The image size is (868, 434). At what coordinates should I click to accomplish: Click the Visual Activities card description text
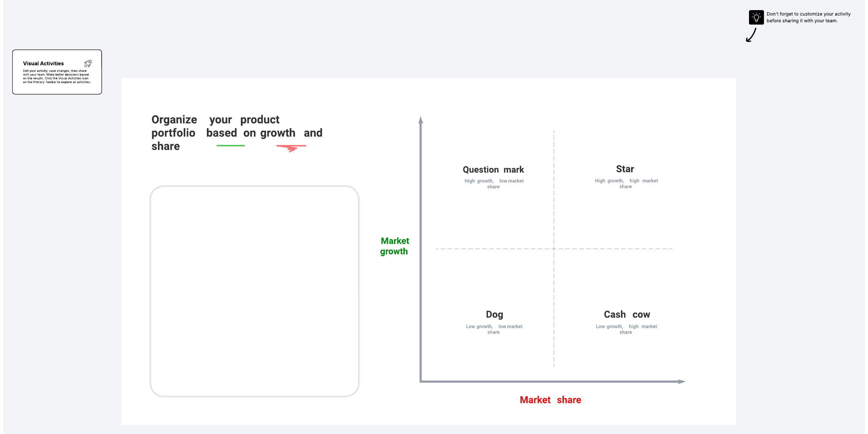coord(57,77)
